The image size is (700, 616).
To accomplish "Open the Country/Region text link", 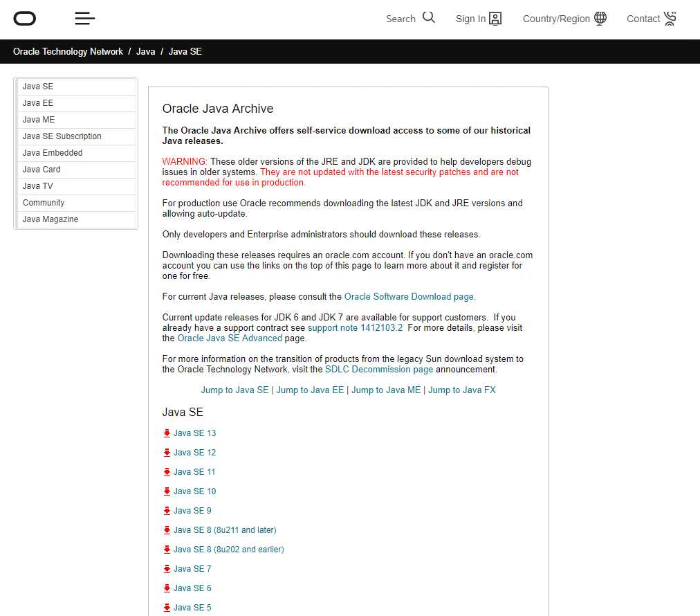I will coord(556,19).
